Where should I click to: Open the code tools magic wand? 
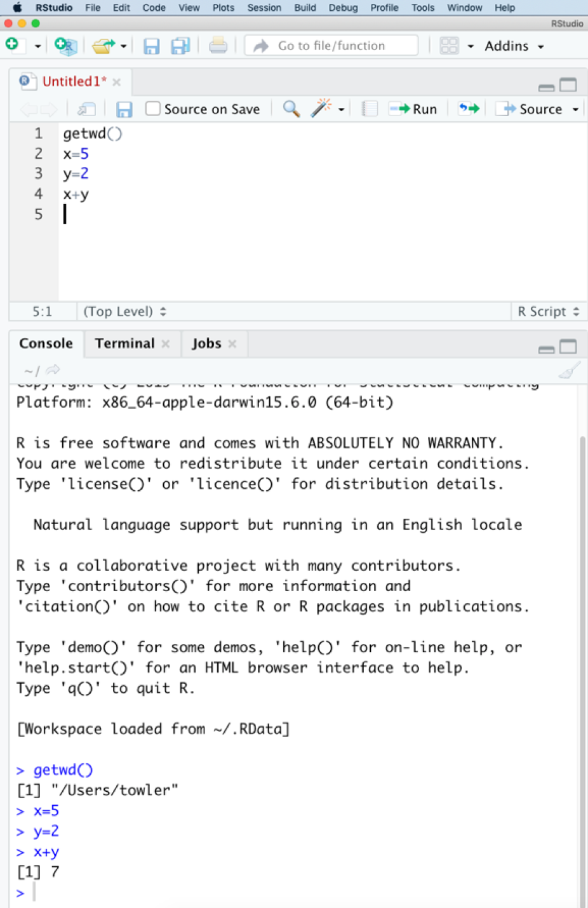point(321,108)
